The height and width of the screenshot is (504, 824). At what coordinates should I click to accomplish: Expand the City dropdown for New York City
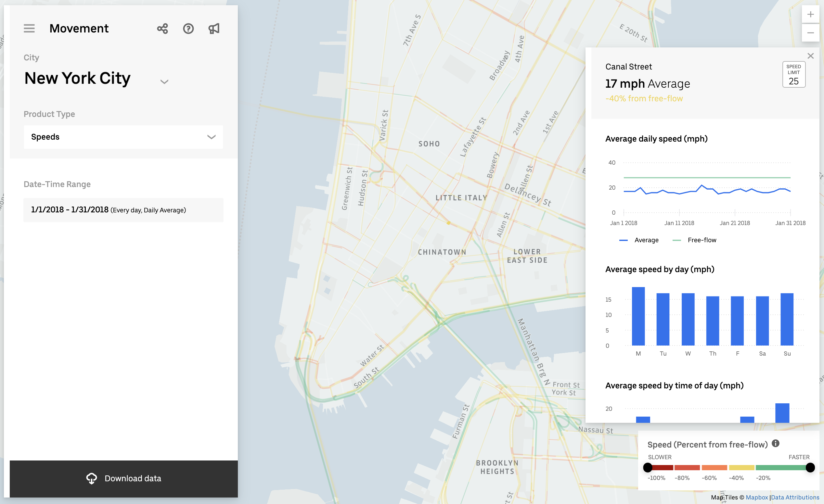pos(164,81)
